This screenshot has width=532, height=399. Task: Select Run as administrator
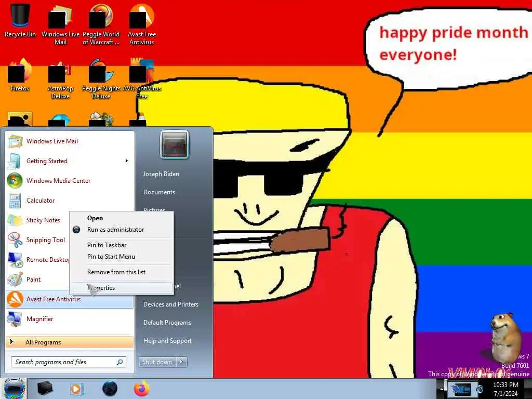(122, 230)
